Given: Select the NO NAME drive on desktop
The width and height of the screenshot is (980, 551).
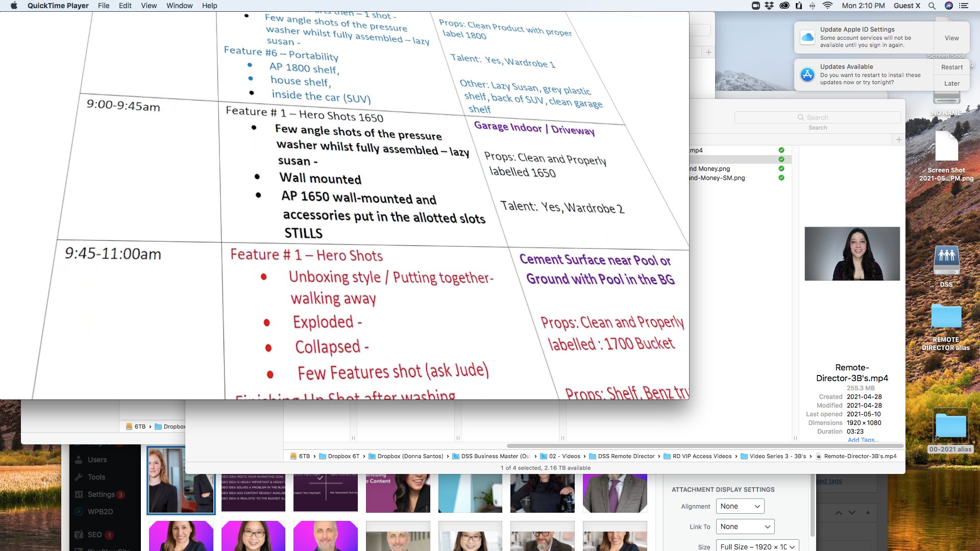Looking at the screenshot, I should pyautogui.click(x=946, y=104).
